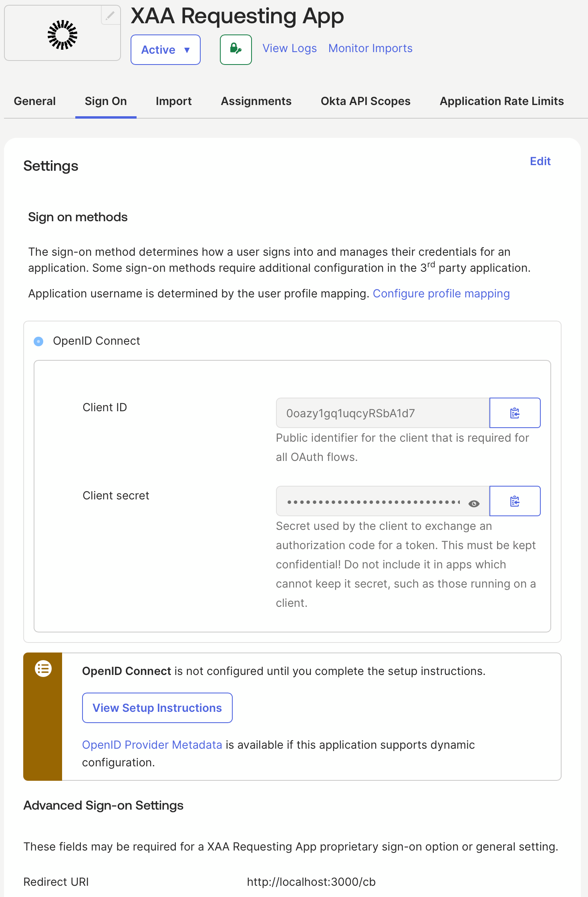Open the Configure profile mapping link

coord(441,293)
